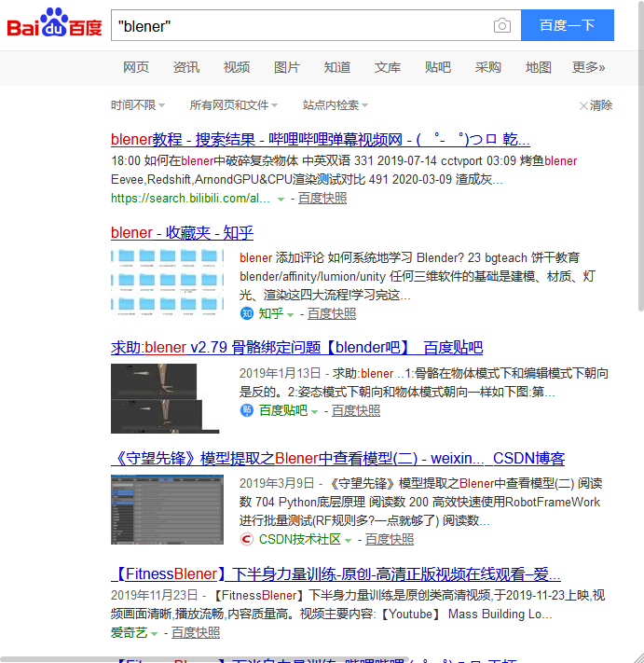The width and height of the screenshot is (644, 663).
Task: Open the blener - 收藏夹 - 知乎 result
Action: (182, 232)
